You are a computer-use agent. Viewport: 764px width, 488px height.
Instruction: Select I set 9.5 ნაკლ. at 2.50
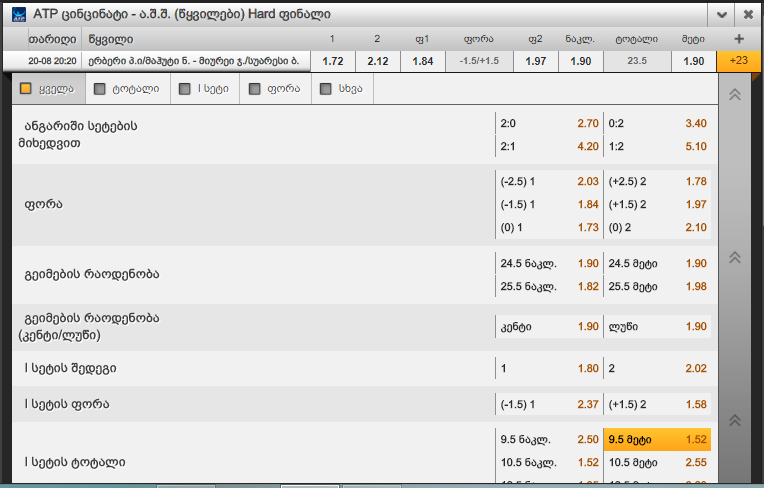549,439
